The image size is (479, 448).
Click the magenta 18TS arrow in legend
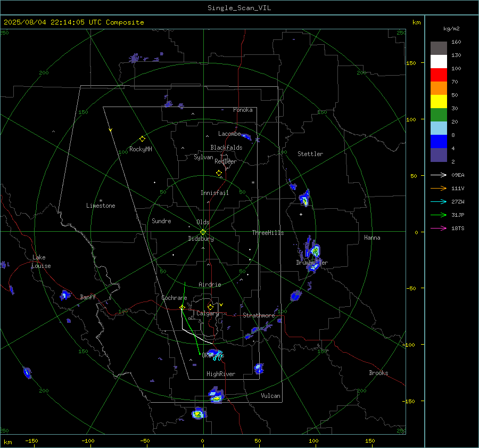click(x=439, y=228)
